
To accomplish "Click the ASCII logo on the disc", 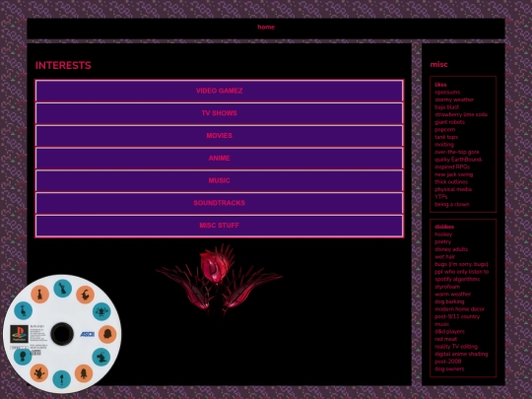I will tap(88, 335).
